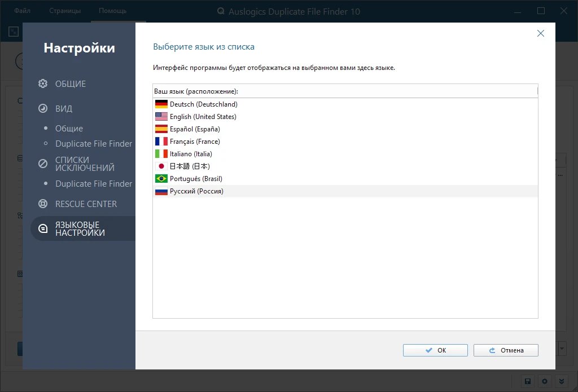The image size is (578, 392).
Task: Open the Страницы menu in main window
Action: click(65, 11)
